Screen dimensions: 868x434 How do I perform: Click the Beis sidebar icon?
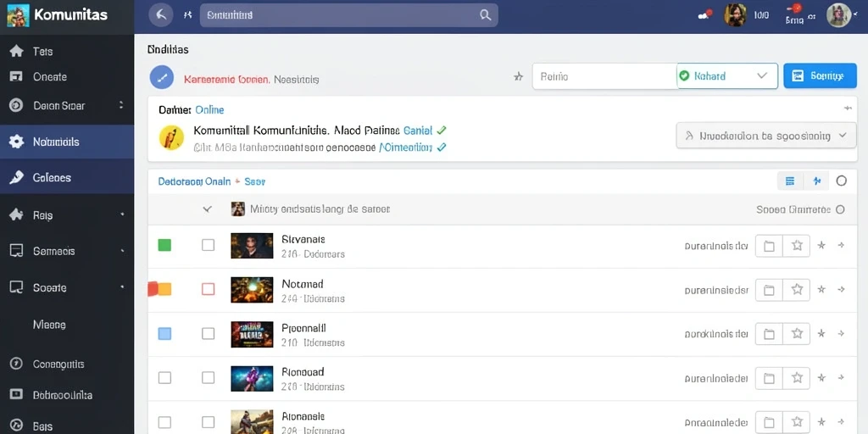point(17,426)
